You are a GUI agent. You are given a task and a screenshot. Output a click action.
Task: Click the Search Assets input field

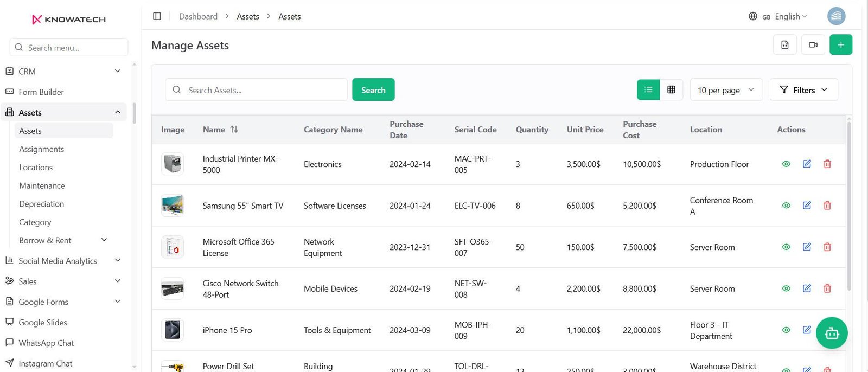click(256, 90)
